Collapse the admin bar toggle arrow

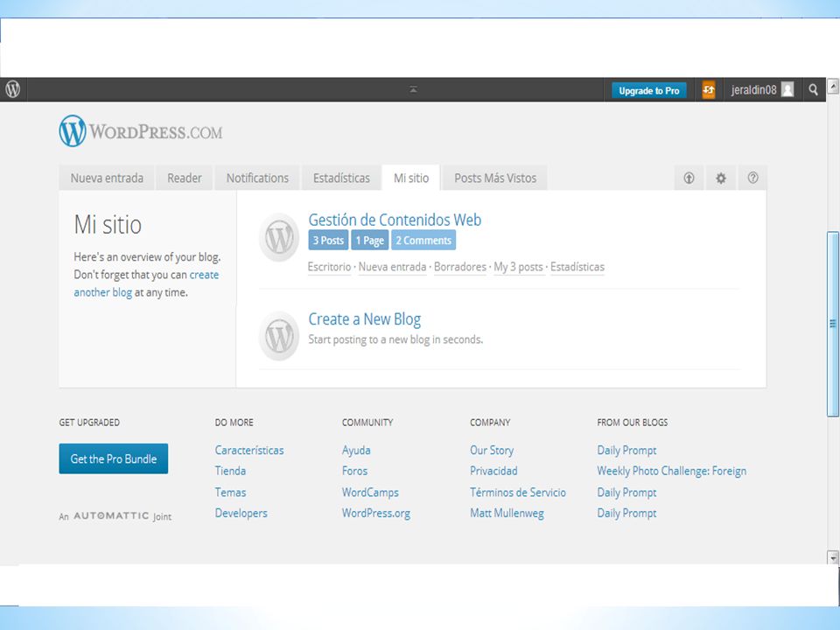point(413,89)
